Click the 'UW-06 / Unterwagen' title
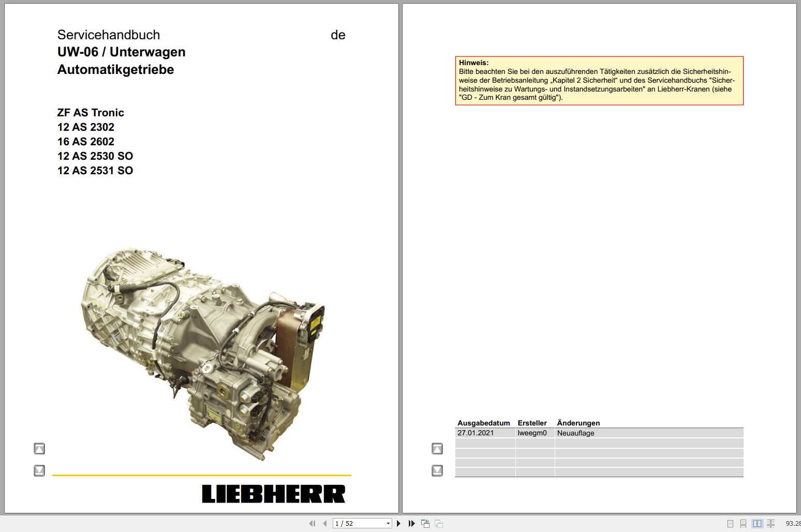 pyautogui.click(x=121, y=52)
